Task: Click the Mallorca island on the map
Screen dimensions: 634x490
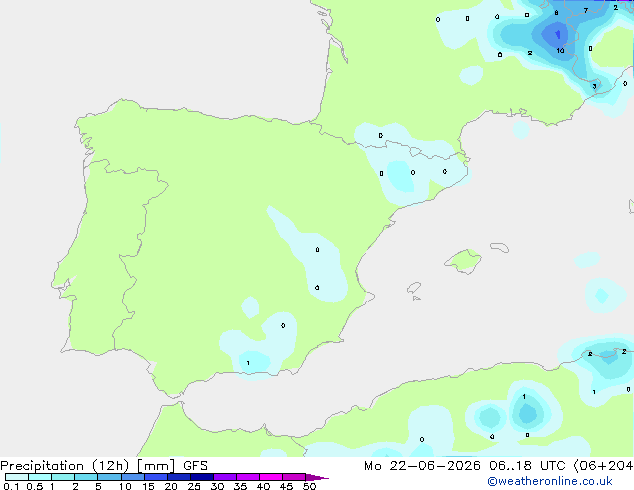Action: tap(463, 261)
